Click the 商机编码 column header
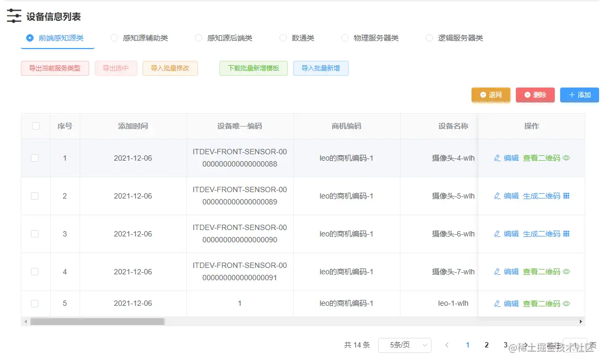This screenshot has height=364, width=605. pos(347,126)
